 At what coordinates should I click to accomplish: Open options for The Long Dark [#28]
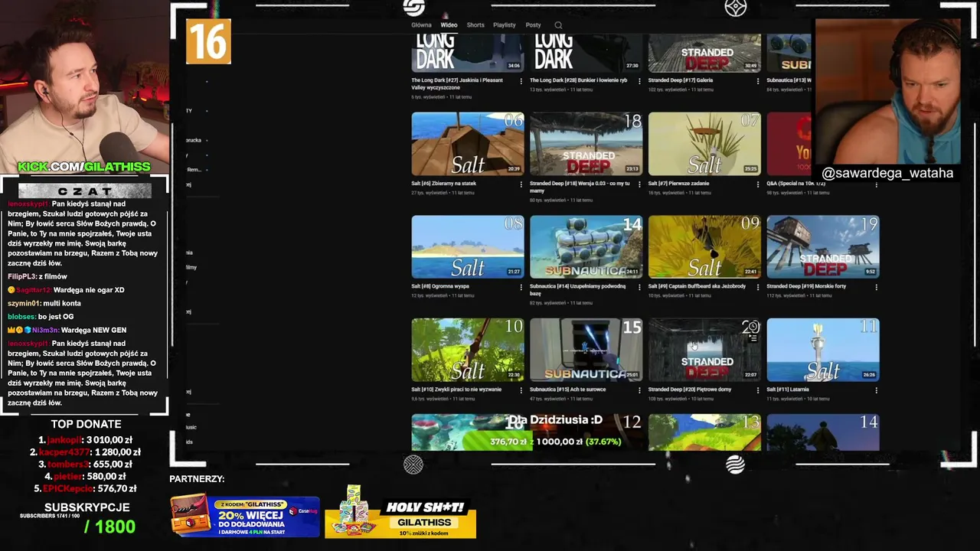(x=640, y=80)
